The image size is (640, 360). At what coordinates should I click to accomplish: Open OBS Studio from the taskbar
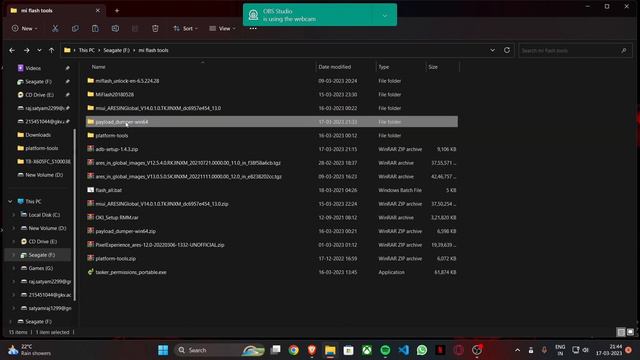click(477, 350)
